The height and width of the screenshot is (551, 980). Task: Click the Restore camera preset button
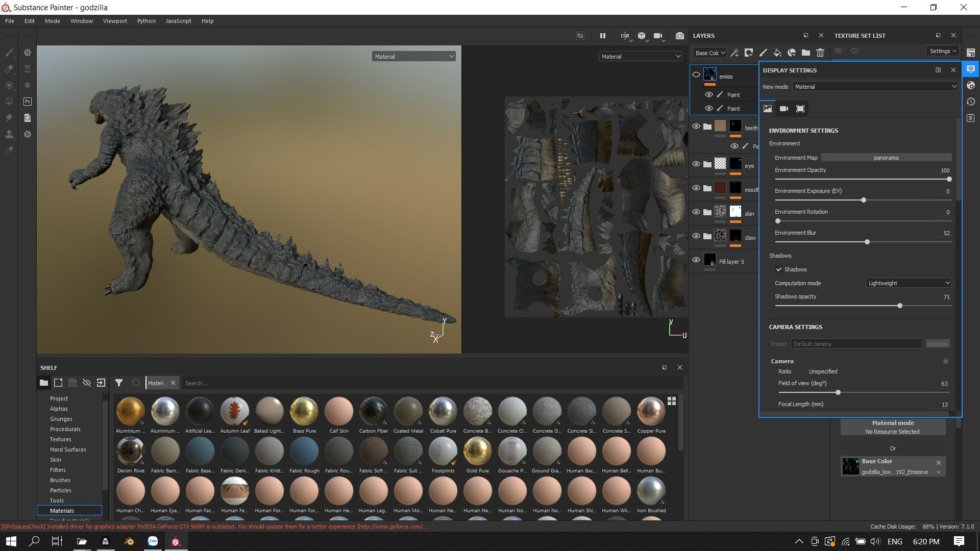(937, 344)
